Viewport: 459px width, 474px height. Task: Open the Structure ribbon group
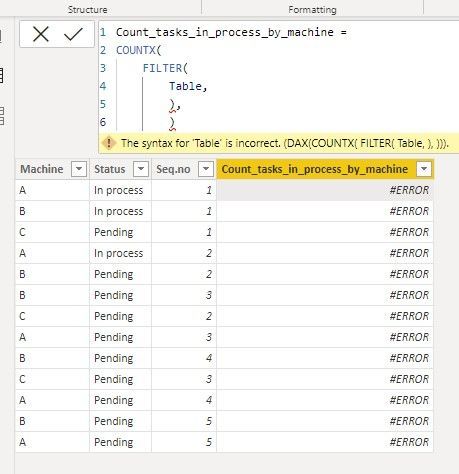click(87, 10)
